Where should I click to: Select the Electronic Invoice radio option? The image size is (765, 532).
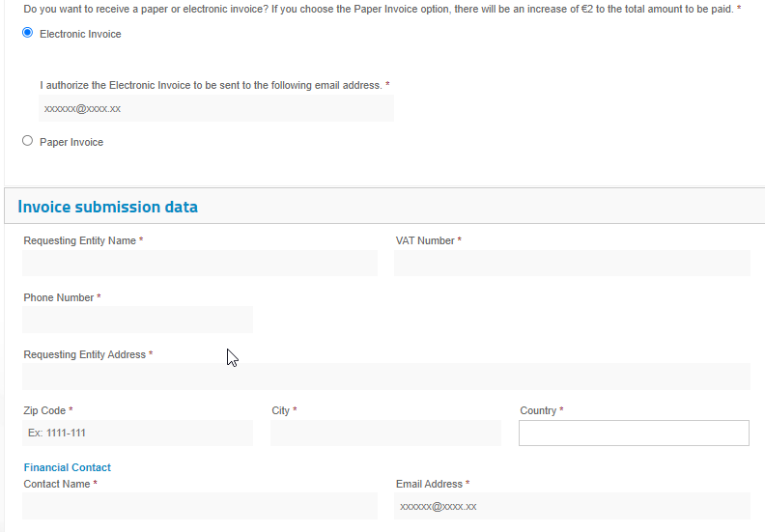(28, 33)
